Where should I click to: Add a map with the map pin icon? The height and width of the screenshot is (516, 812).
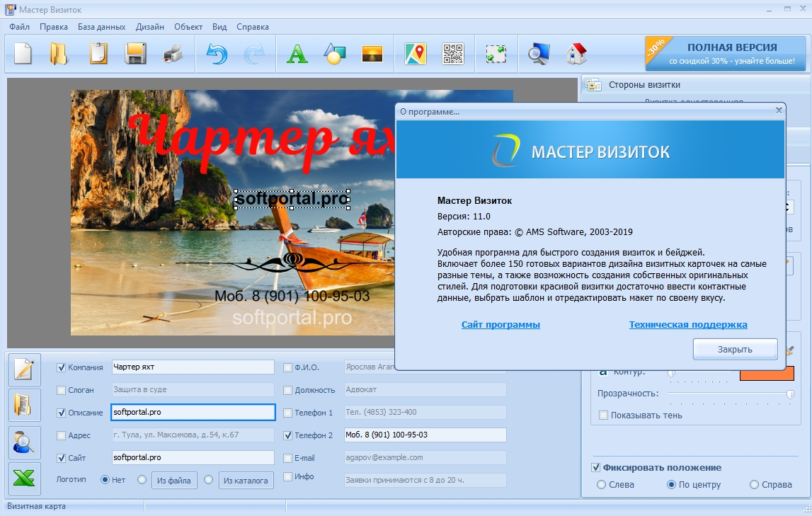[416, 54]
